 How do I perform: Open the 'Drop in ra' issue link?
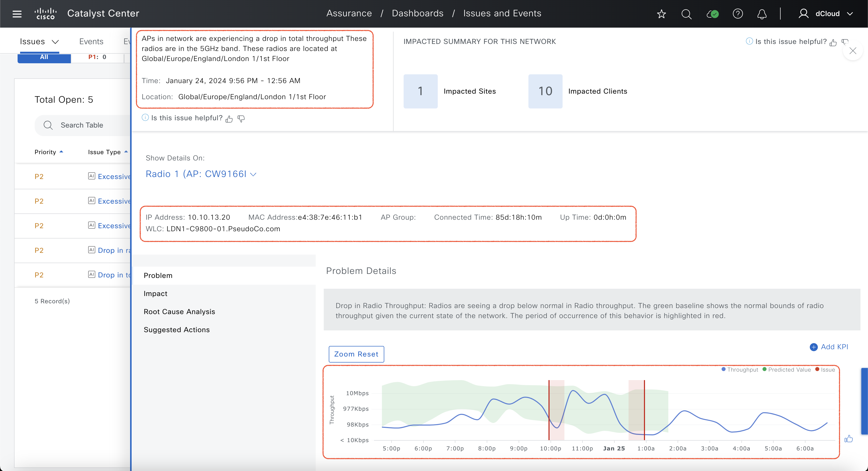coord(114,250)
